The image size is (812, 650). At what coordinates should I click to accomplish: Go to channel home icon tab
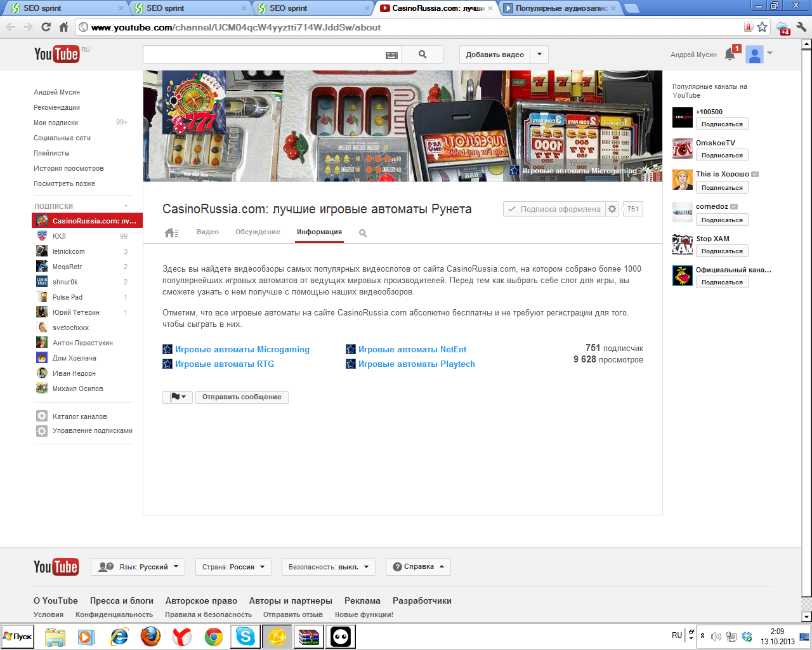point(171,232)
